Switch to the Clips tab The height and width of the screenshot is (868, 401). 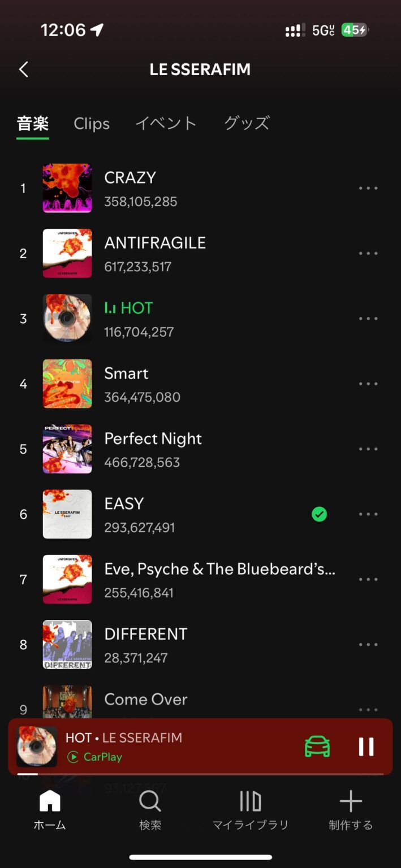pos(91,123)
